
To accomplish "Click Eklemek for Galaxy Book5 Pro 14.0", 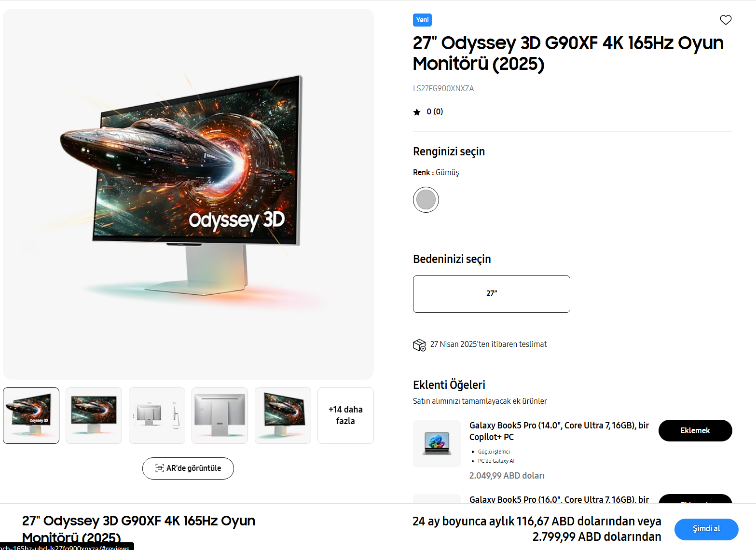I will click(695, 430).
